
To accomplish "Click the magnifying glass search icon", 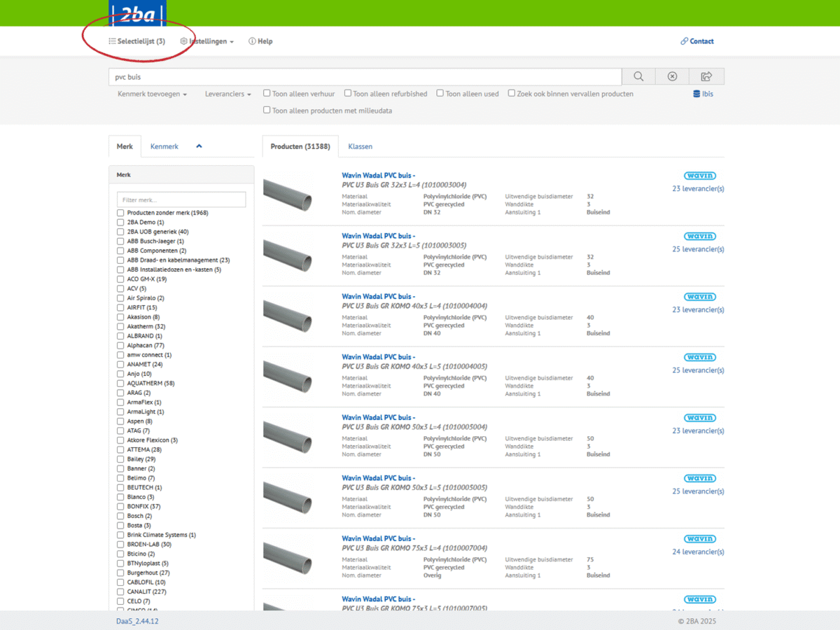I will point(638,76).
